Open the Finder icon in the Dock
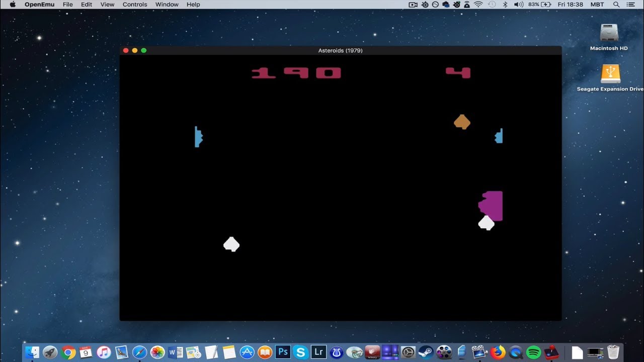The image size is (644, 362). point(32,352)
